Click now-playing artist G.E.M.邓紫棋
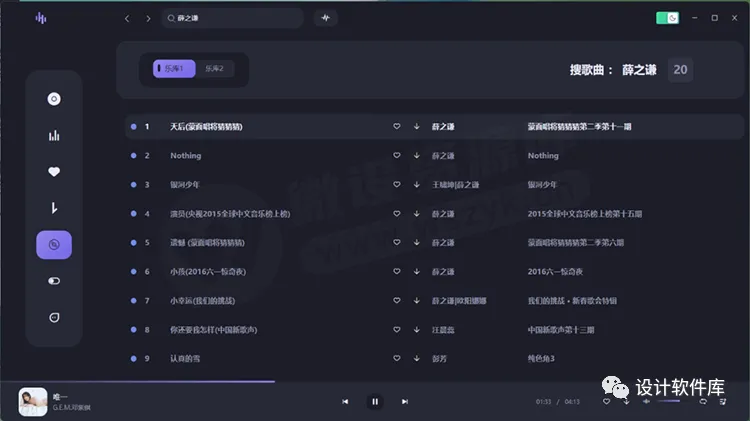 pyautogui.click(x=72, y=408)
